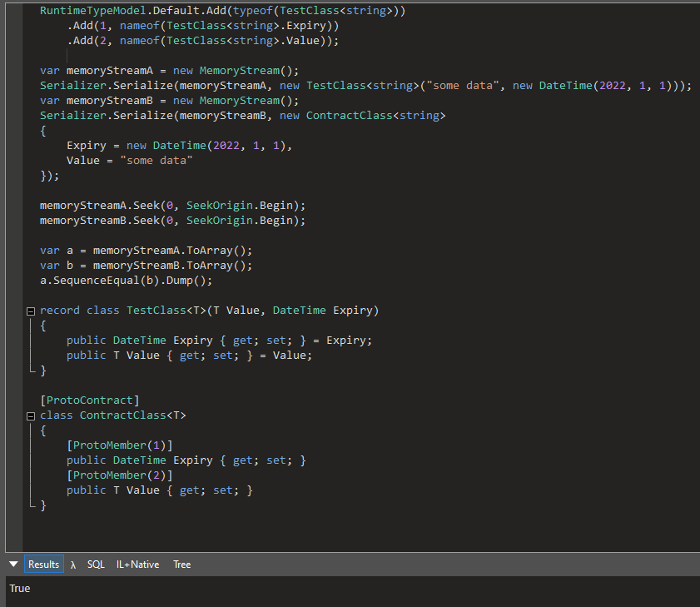Collapse the results pane using the triangle arrow
Image resolution: width=700 pixels, height=607 pixels.
pyautogui.click(x=13, y=565)
